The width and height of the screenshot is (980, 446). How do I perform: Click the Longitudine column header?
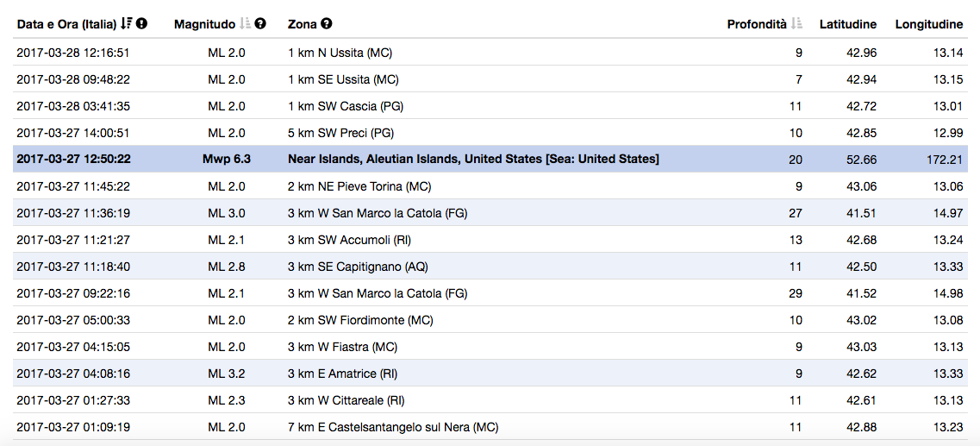pyautogui.click(x=929, y=24)
